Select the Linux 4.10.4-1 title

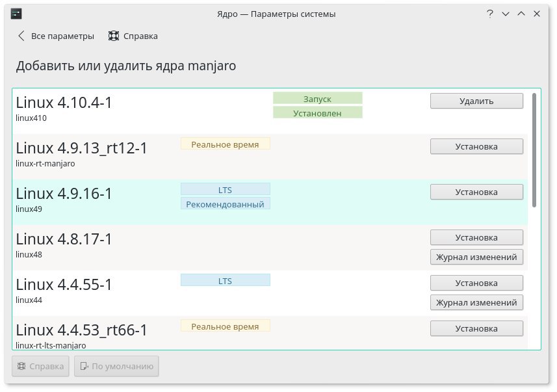point(64,103)
